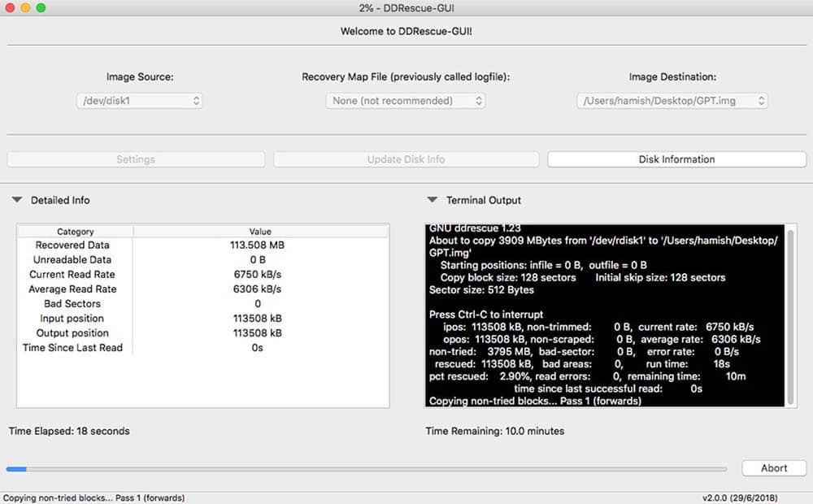Abort the recovery with the Abort button
The height and width of the screenshot is (504, 813).
pos(774,467)
